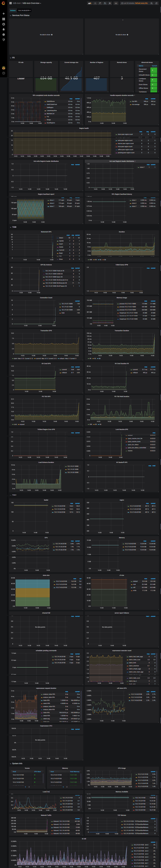Image resolution: width=161 pixels, height=868 pixels.
Task: Open Handle requests duration seconds panel menu
Action: [122, 95]
